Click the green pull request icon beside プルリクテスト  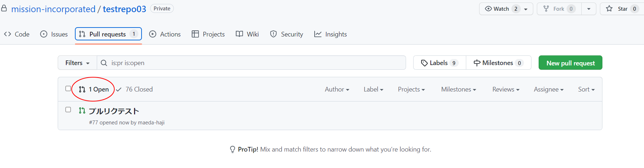coord(82,111)
